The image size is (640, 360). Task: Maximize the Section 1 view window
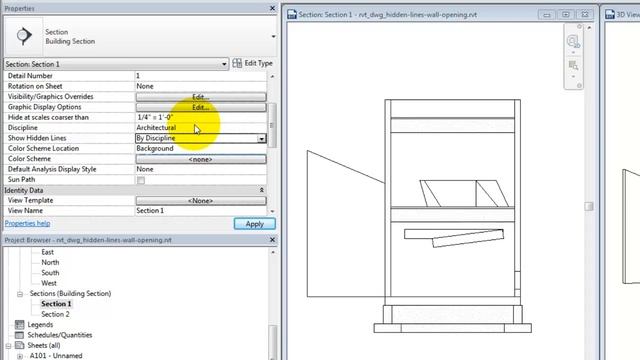(566, 15)
